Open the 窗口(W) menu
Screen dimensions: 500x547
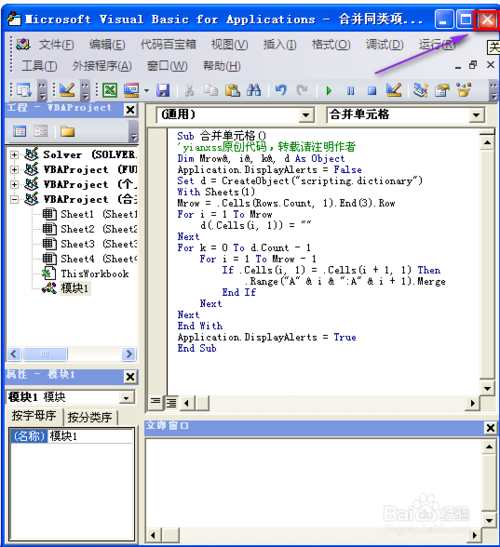point(167,66)
